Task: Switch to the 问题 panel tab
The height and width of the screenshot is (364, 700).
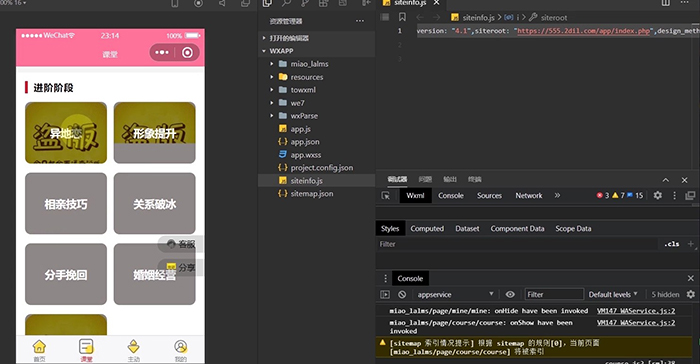Action: click(x=425, y=179)
